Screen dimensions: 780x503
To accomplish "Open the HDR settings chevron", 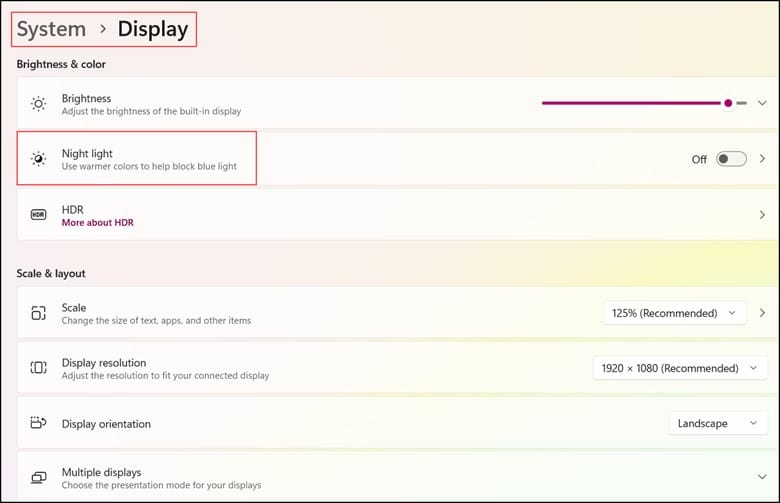I will point(762,215).
